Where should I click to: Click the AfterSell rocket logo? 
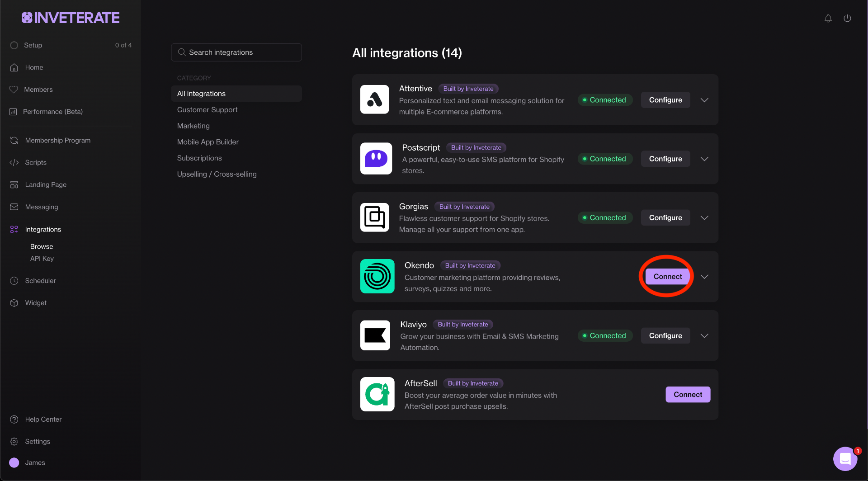coord(377,394)
